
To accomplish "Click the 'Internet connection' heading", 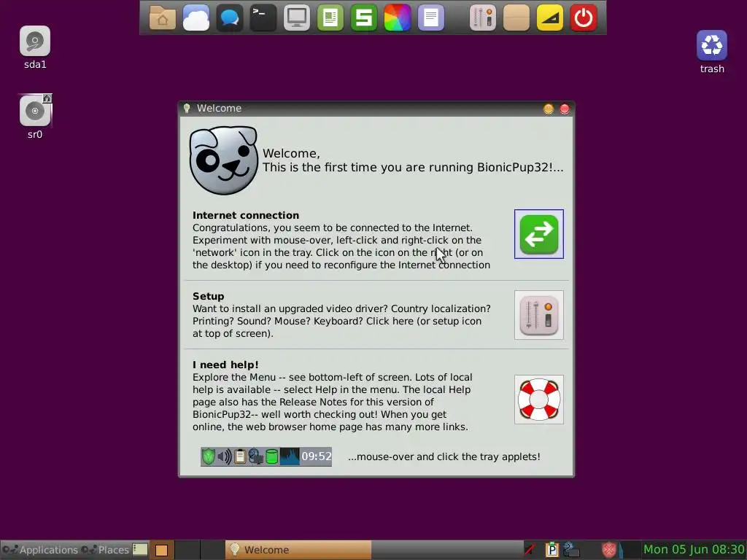I will click(246, 215).
